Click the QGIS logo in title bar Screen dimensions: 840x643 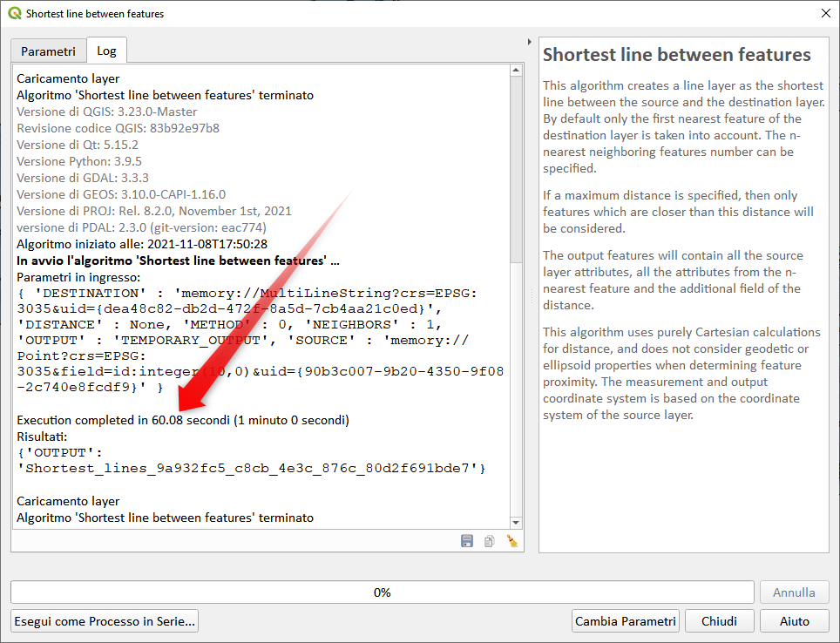click(x=14, y=14)
